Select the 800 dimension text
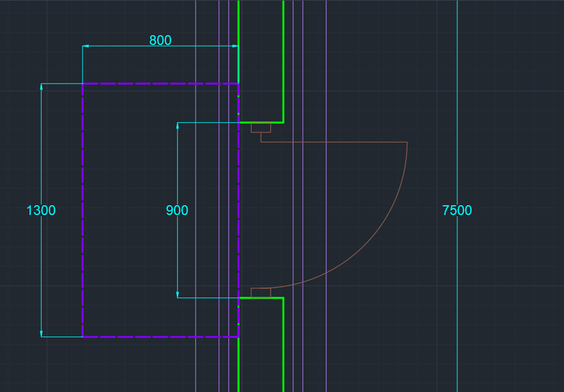This screenshot has width=564, height=392. 160,40
